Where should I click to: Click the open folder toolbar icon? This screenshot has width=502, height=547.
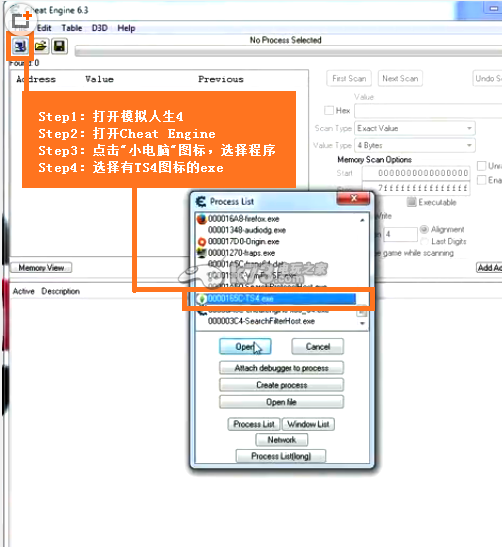[41, 46]
